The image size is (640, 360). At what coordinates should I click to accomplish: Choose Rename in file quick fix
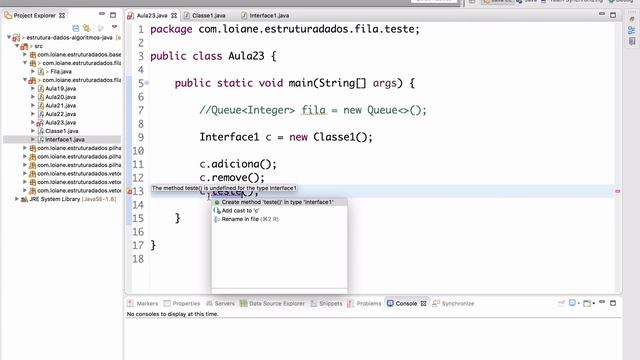coord(279,219)
